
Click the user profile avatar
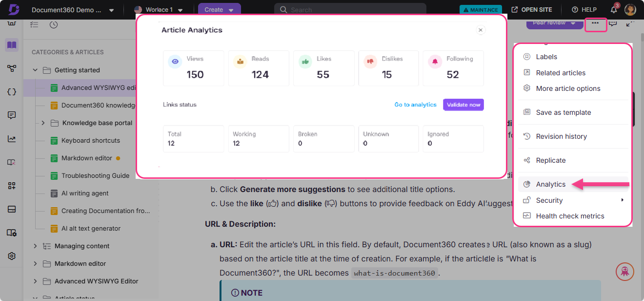click(x=630, y=10)
